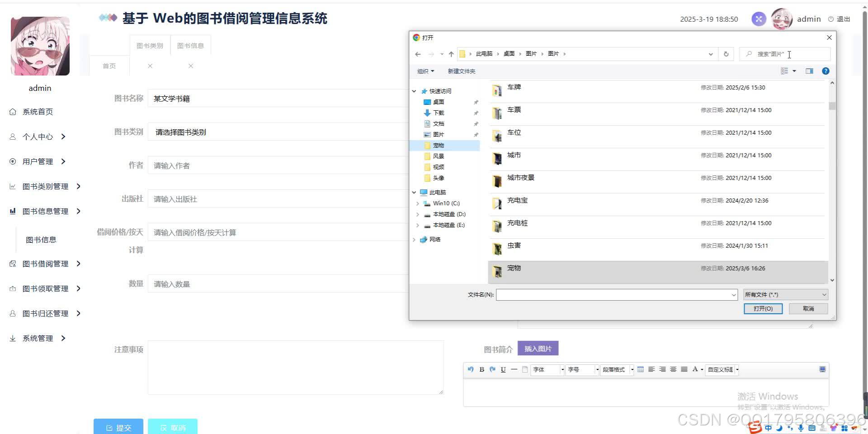Expand 用户管理 in the sidebar
Viewport: 868px width, 434px height.
click(38, 161)
